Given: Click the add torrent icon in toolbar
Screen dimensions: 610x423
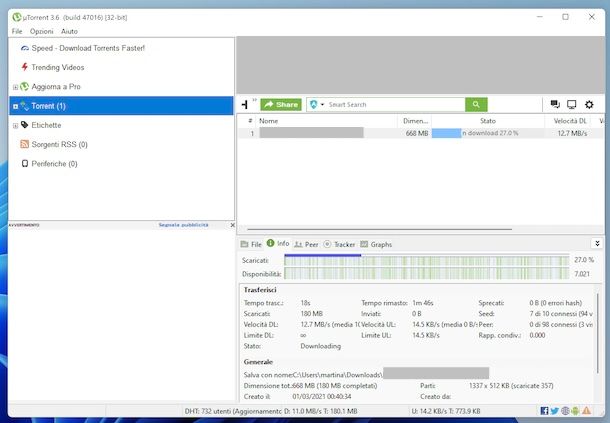Looking at the screenshot, I should point(244,104).
